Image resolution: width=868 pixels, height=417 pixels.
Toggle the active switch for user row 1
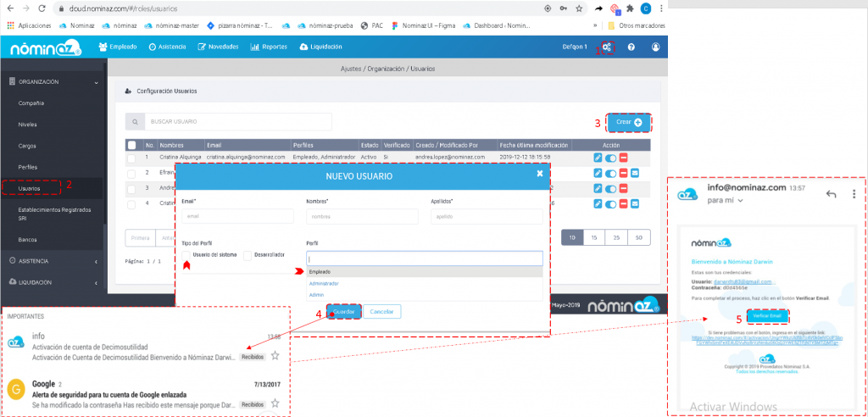point(610,158)
